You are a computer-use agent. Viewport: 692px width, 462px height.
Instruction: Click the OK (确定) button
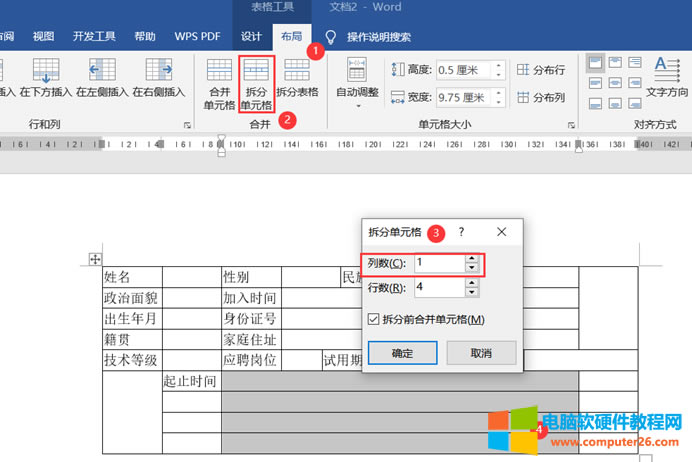[x=402, y=353]
